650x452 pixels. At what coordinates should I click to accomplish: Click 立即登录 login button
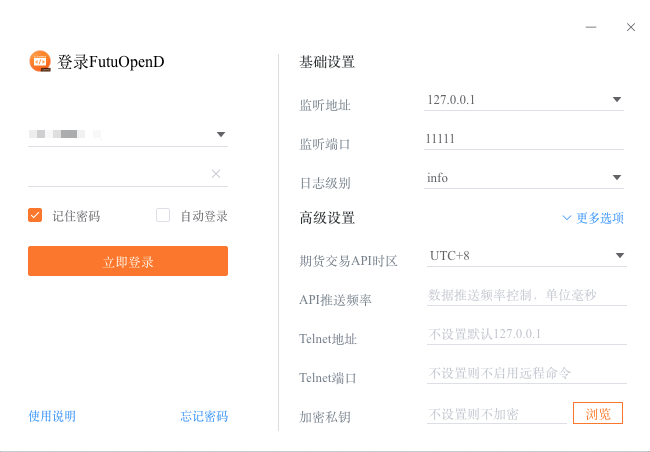[x=128, y=261]
